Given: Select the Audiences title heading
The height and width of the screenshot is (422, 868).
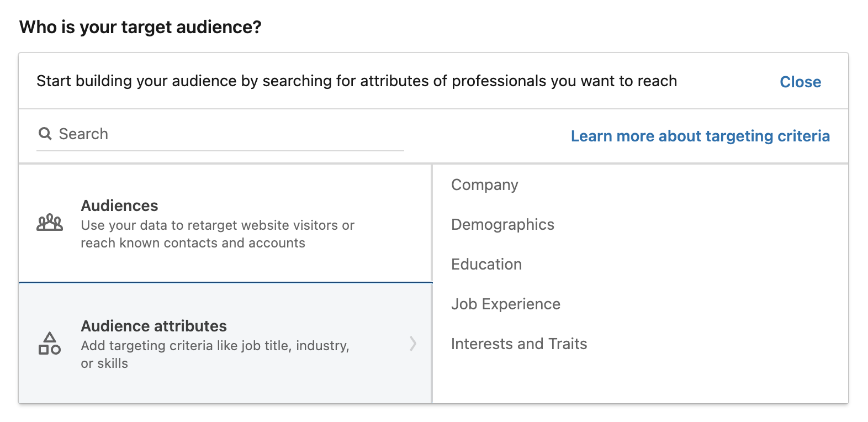Looking at the screenshot, I should (119, 205).
